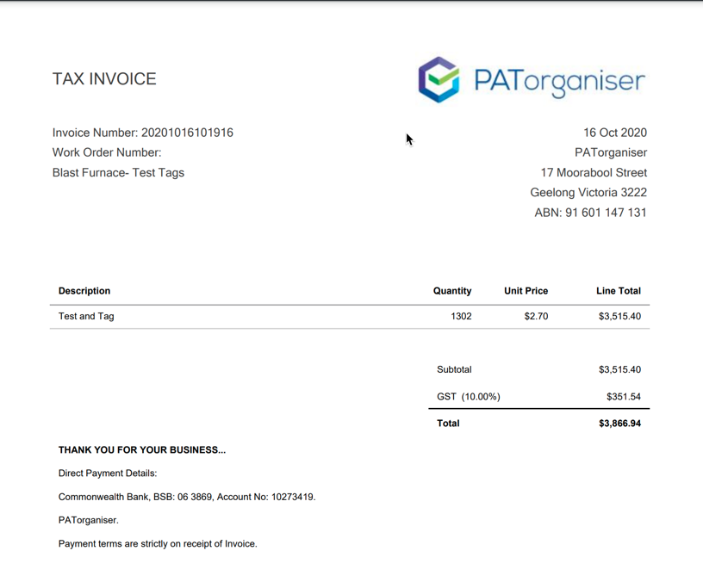The image size is (703, 588).
Task: Select the 17 Moorabool Street address line
Action: 594,172
